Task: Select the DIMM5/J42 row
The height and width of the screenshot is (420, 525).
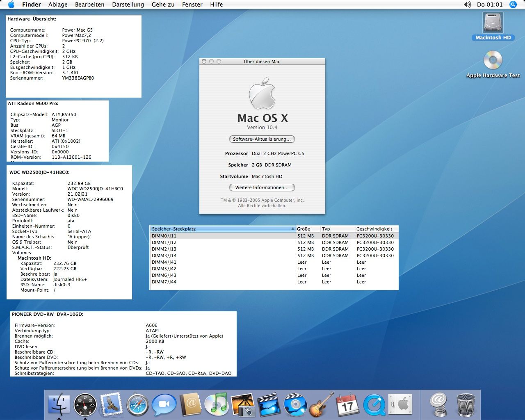Action: [274, 269]
